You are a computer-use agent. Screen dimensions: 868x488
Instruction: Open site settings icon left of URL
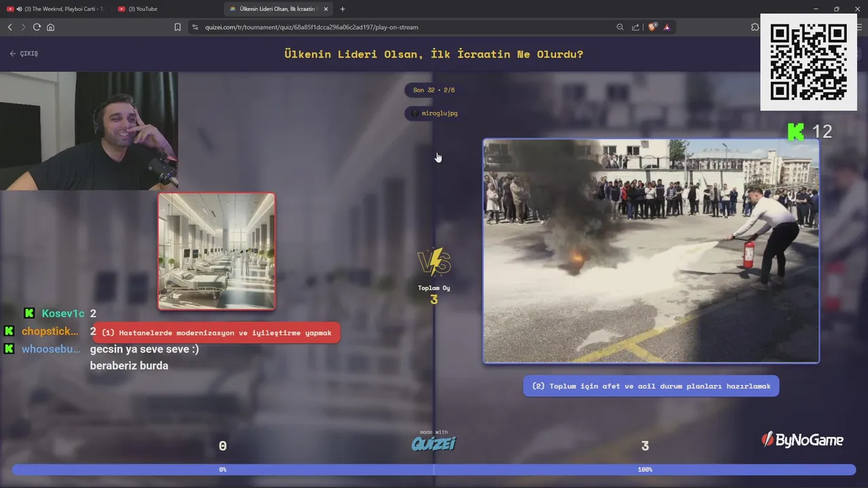195,27
